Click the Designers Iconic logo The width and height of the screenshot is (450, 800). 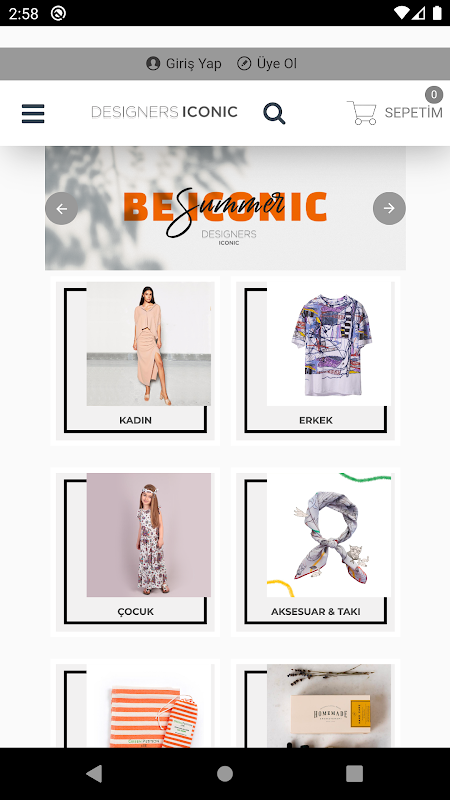(164, 112)
